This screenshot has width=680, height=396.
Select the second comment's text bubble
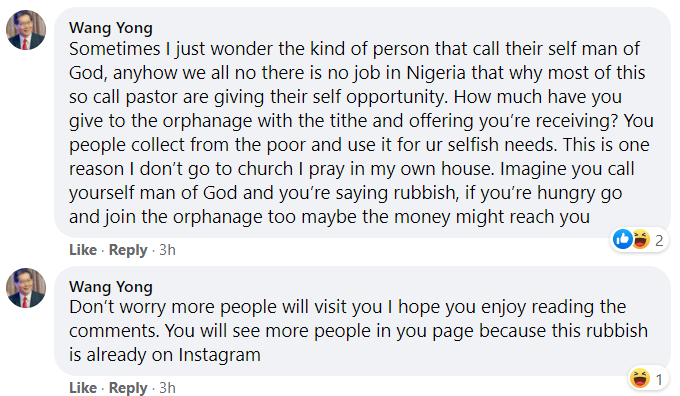[363, 321]
